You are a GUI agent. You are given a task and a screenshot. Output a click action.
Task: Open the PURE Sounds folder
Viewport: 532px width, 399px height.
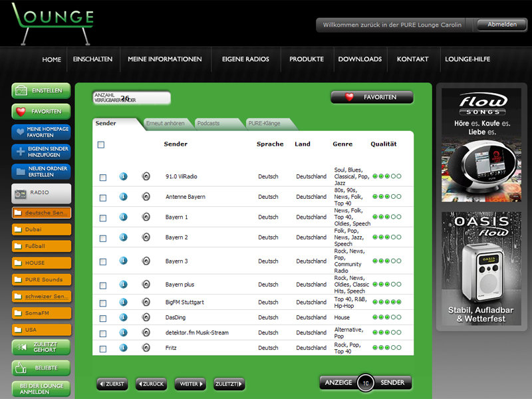pyautogui.click(x=41, y=279)
